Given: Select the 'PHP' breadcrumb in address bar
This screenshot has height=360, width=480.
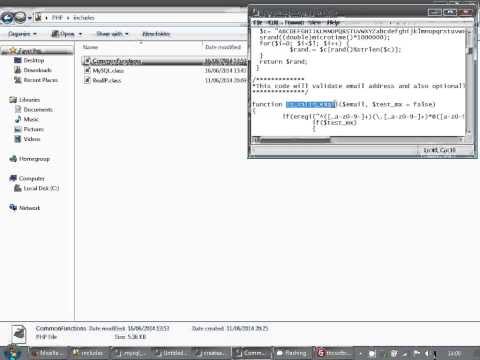Looking at the screenshot, I should [57, 18].
